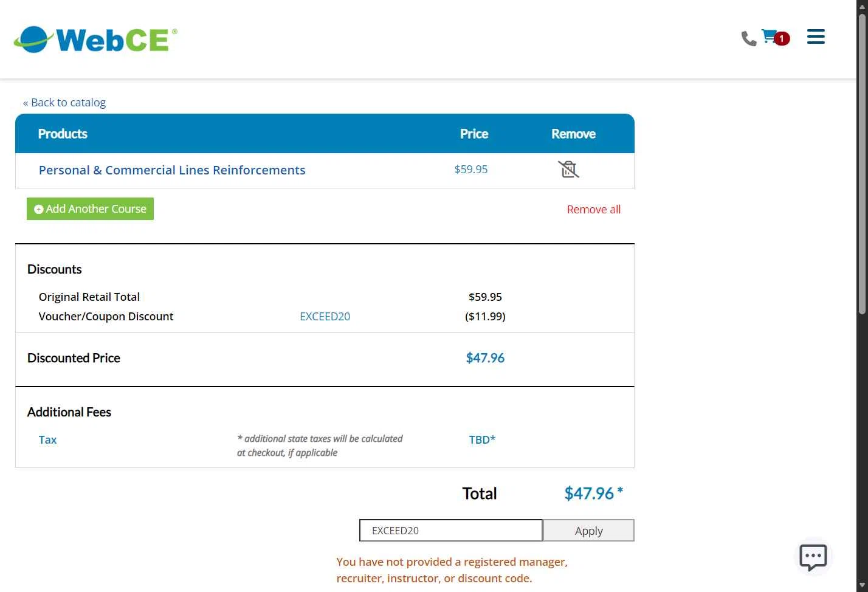Click the $59.95 course price link

pos(471,170)
